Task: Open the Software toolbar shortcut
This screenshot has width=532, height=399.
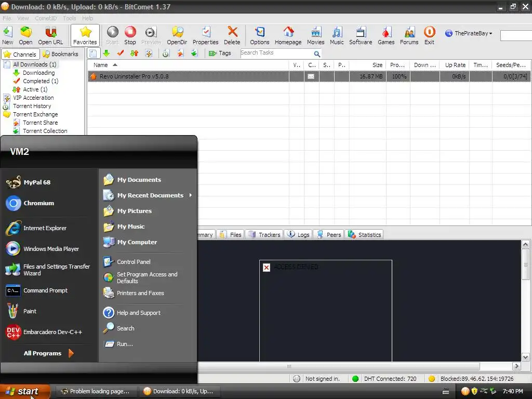Action: point(361,36)
